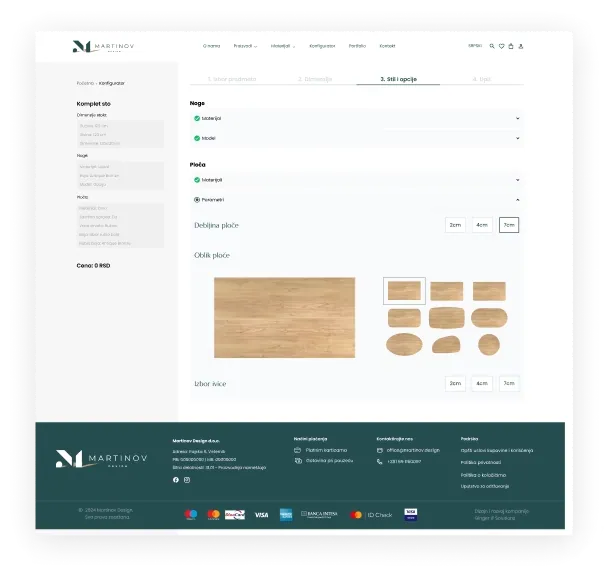
Task: Select 2cm under Izbor ivice
Action: [455, 383]
